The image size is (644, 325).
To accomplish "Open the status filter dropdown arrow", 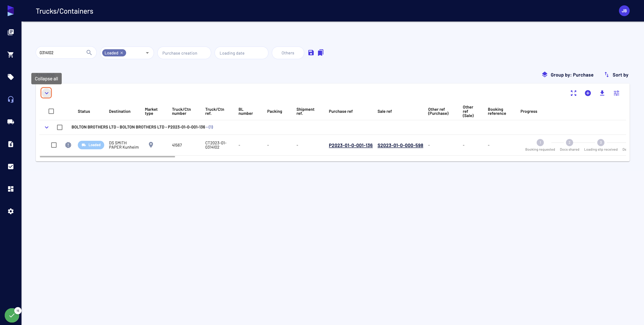I will [x=147, y=53].
